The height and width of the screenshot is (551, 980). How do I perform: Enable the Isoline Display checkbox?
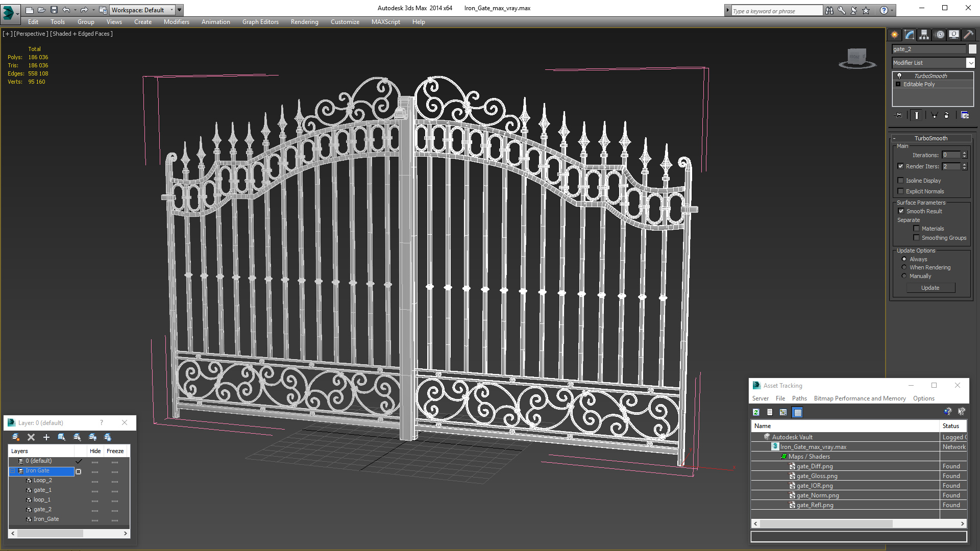tap(901, 181)
